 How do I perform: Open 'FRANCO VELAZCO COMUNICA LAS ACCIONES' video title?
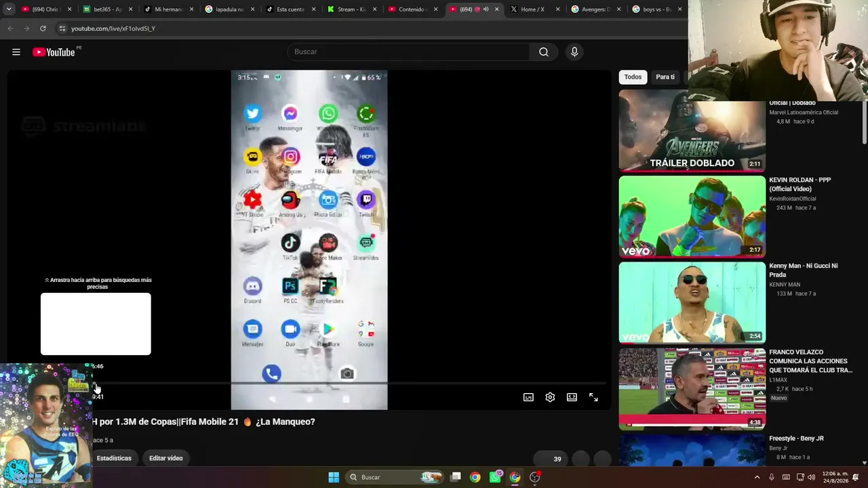pyautogui.click(x=811, y=361)
